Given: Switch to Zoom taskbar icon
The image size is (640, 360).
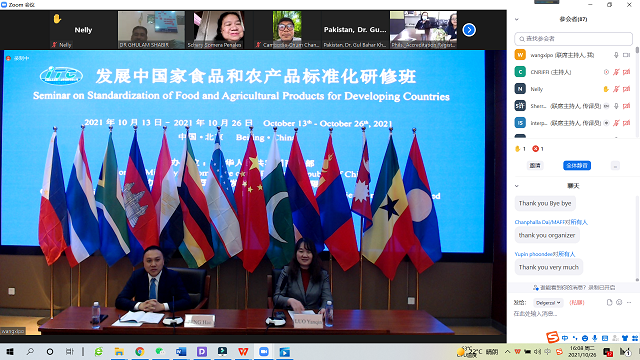Looking at the screenshot, I should click(x=264, y=351).
